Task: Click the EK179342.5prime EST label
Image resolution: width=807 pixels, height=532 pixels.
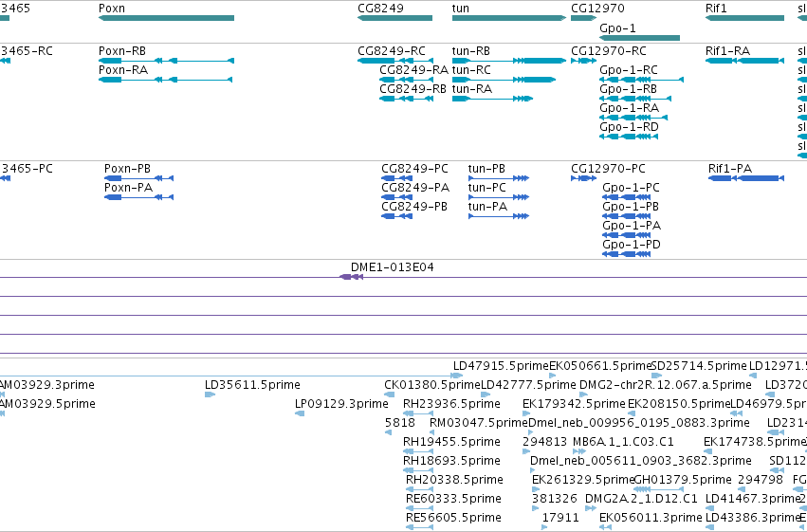Action: coord(574,404)
